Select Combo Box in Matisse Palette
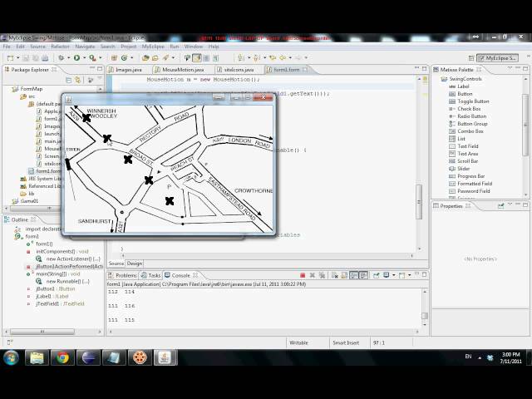This screenshot has height=399, width=532. coord(466,131)
